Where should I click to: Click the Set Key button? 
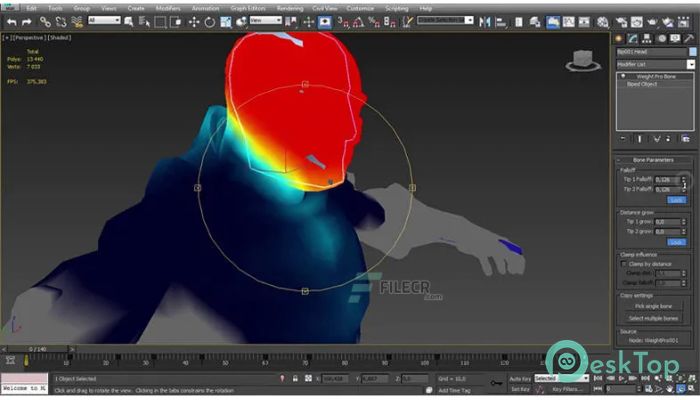521,389
